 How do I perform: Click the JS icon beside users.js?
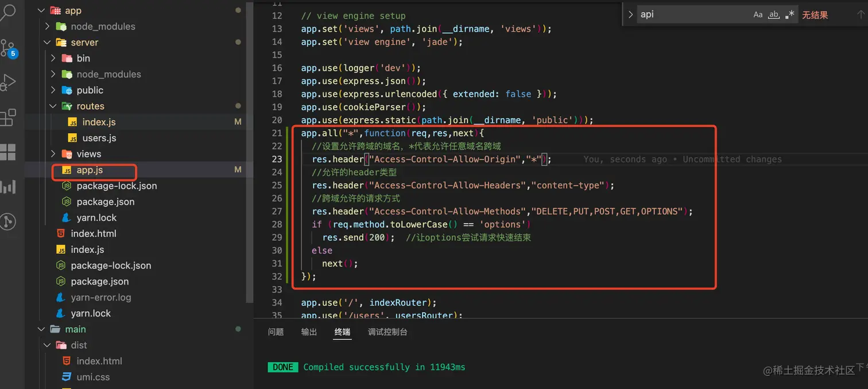72,138
